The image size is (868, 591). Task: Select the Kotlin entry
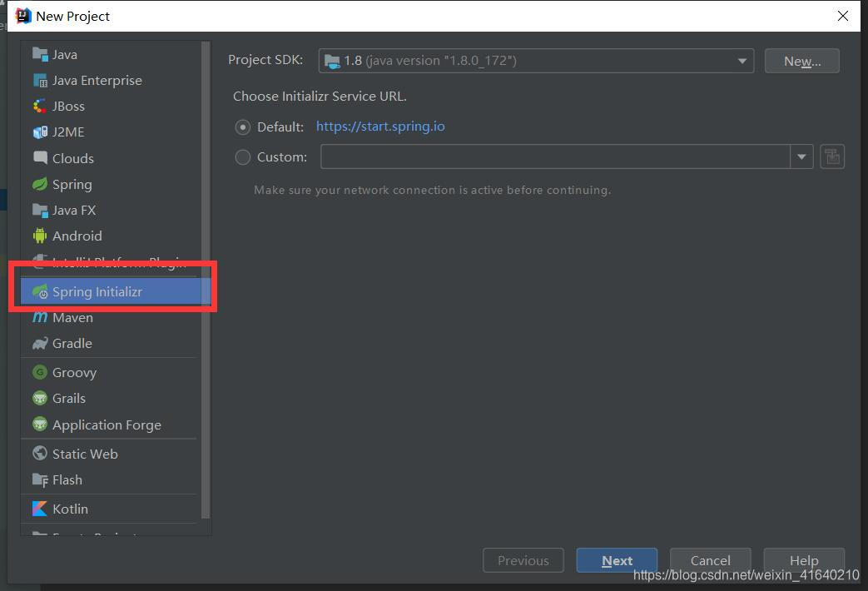point(111,509)
